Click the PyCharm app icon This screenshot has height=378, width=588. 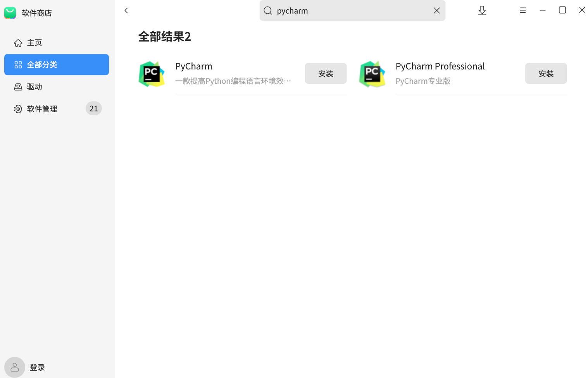152,74
